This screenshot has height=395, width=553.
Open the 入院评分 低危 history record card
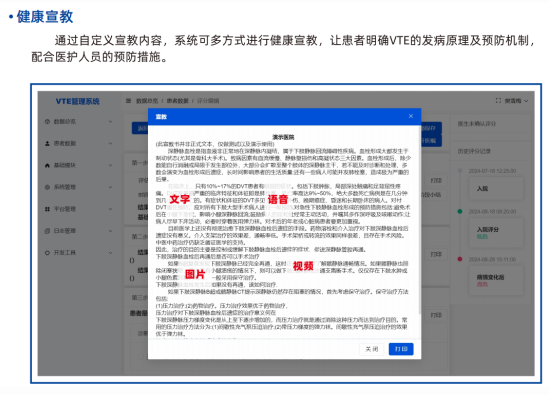pos(496,233)
